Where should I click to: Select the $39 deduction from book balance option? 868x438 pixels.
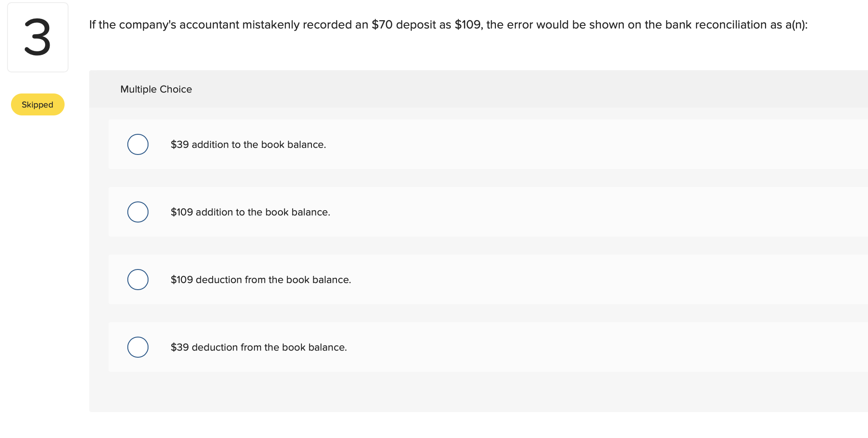pos(138,347)
